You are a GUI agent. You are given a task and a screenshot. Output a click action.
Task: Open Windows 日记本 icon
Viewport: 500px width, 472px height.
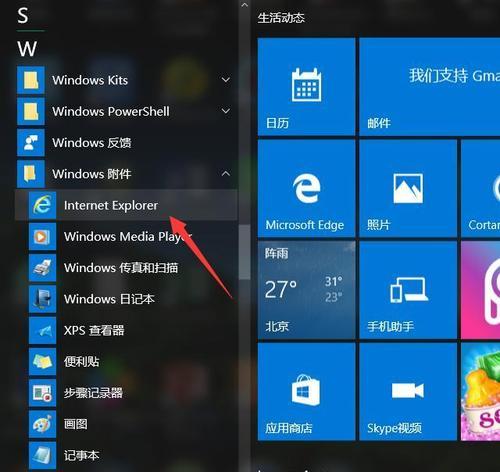[x=42, y=299]
